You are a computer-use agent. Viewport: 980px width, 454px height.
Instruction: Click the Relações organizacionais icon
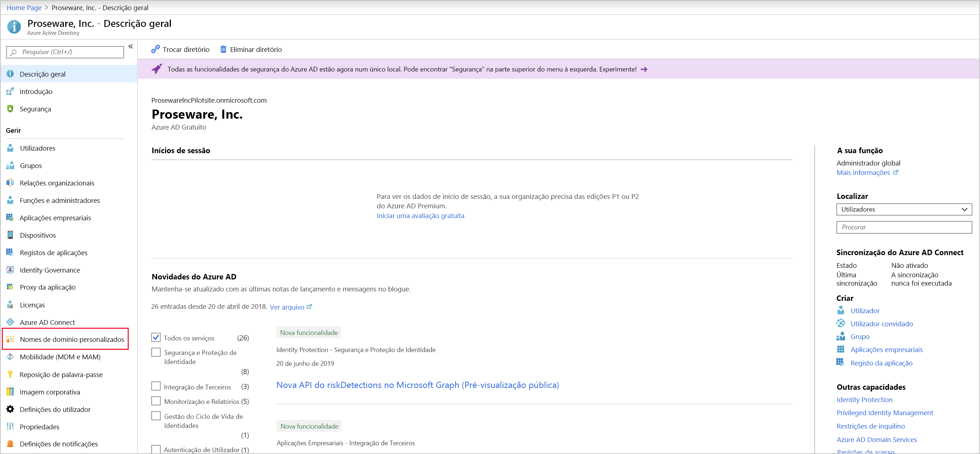(x=10, y=183)
